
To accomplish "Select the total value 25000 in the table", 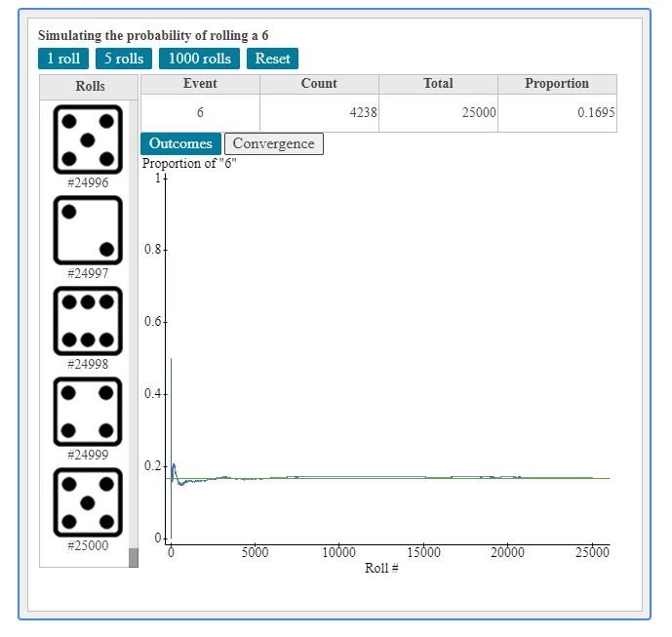I will pos(479,113).
